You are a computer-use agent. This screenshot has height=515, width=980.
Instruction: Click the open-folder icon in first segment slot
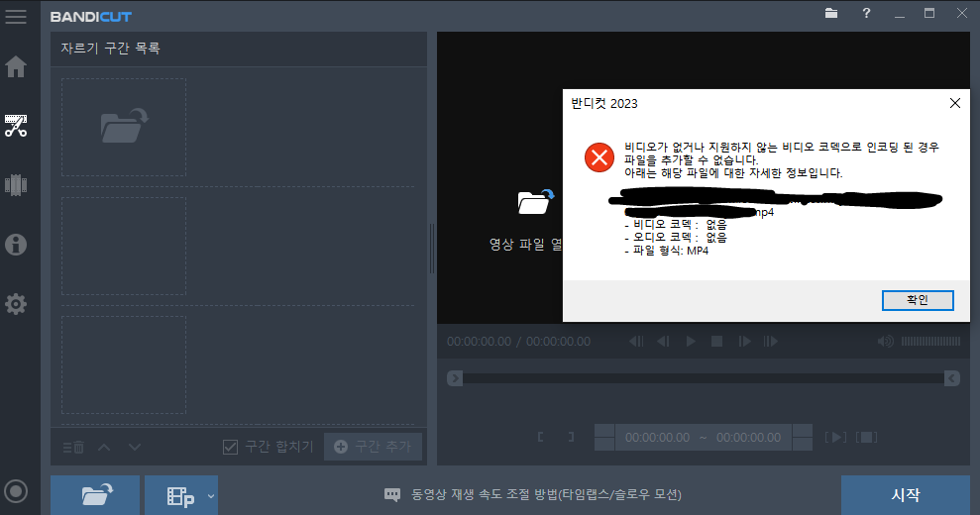[x=124, y=126]
